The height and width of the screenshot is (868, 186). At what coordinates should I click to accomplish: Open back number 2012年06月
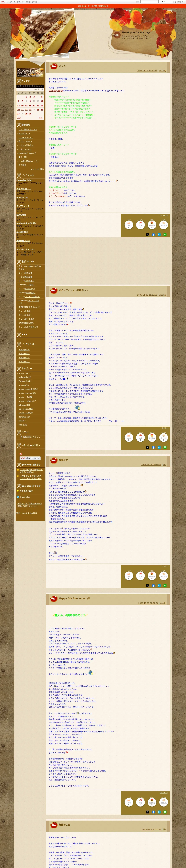click(24, 350)
